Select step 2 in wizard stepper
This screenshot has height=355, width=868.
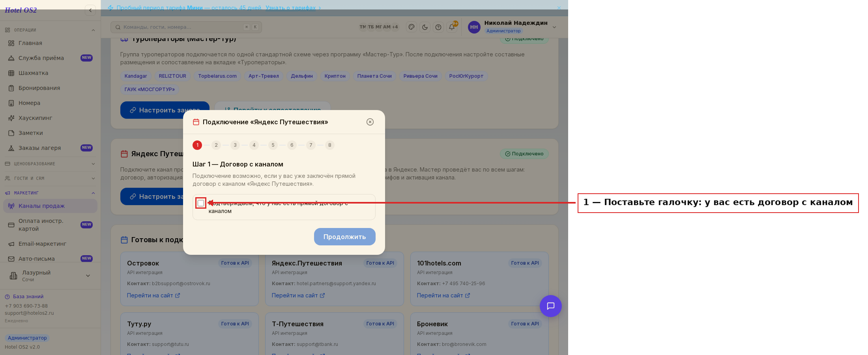[216, 145]
